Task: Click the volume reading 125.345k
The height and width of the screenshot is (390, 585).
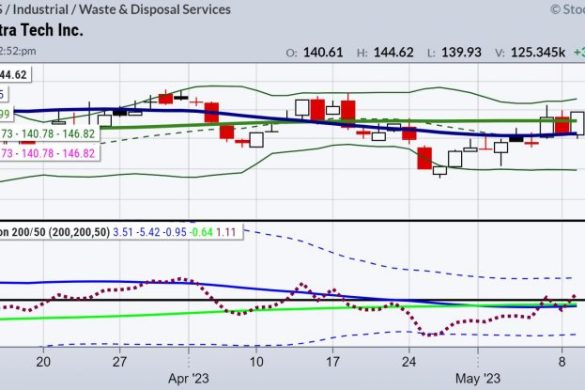Action: pyautogui.click(x=538, y=53)
